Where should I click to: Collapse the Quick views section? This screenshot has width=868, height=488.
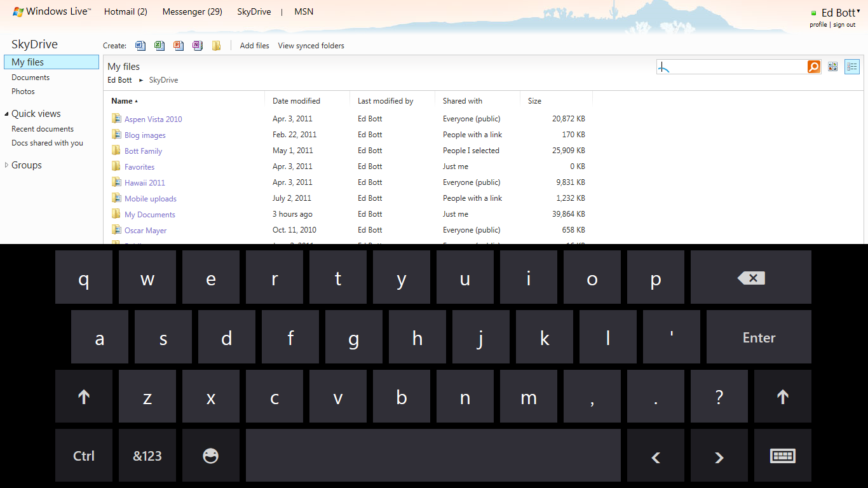click(x=6, y=114)
